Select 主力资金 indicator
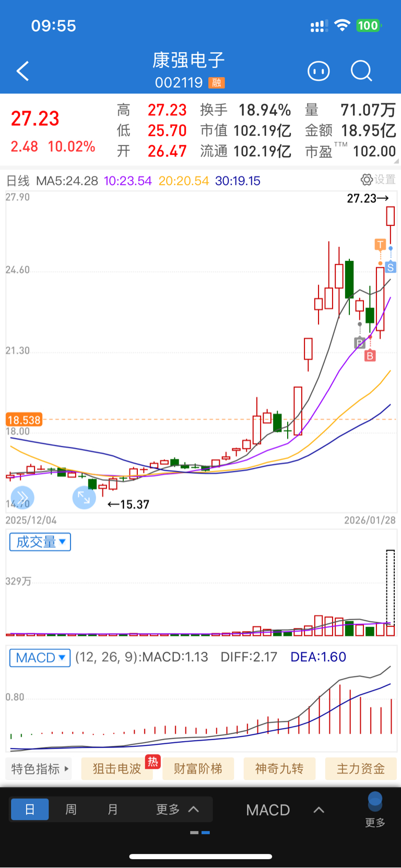The height and width of the screenshot is (868, 401). [361, 769]
